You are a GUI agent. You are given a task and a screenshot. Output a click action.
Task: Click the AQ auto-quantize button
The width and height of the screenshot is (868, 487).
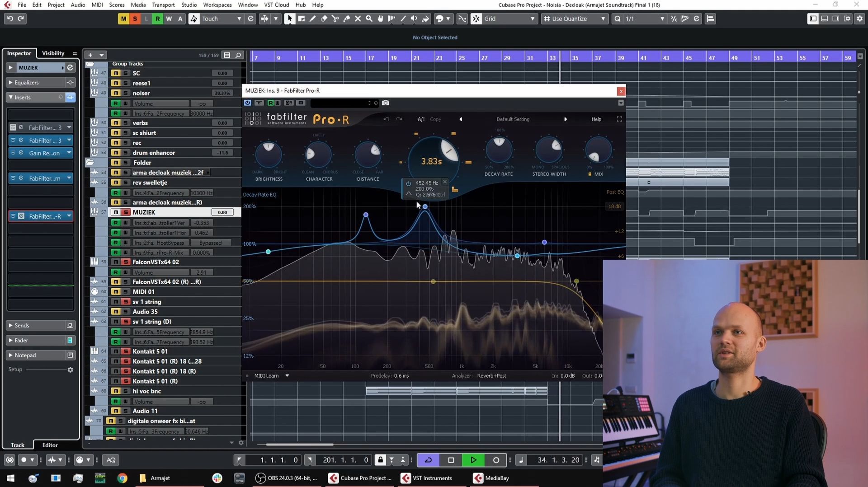[x=111, y=460]
